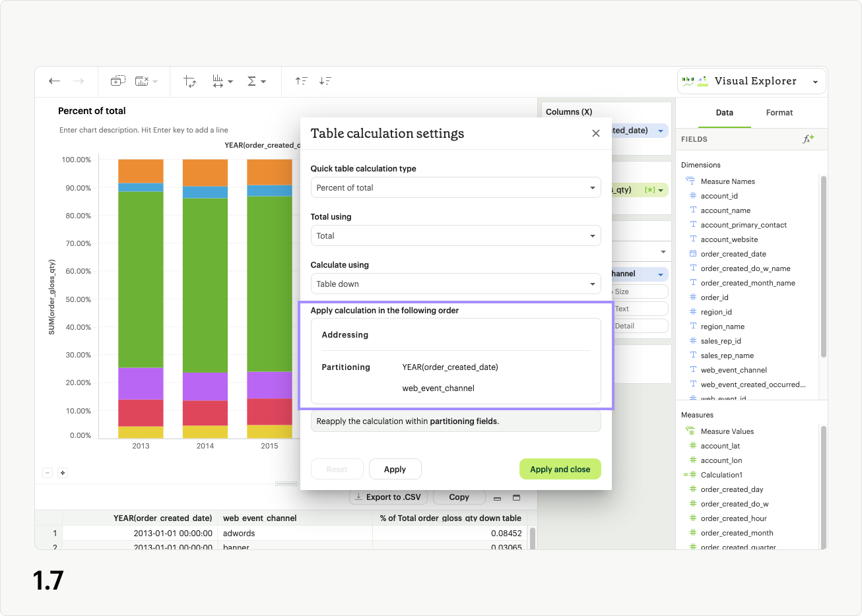Click YEAR(order_created_date) column header in table
The width and height of the screenshot is (862, 616).
pyautogui.click(x=163, y=518)
